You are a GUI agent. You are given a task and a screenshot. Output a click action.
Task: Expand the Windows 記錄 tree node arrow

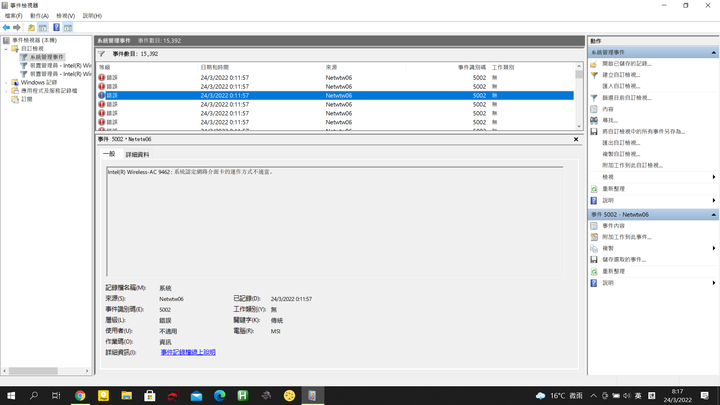[x=6, y=83]
